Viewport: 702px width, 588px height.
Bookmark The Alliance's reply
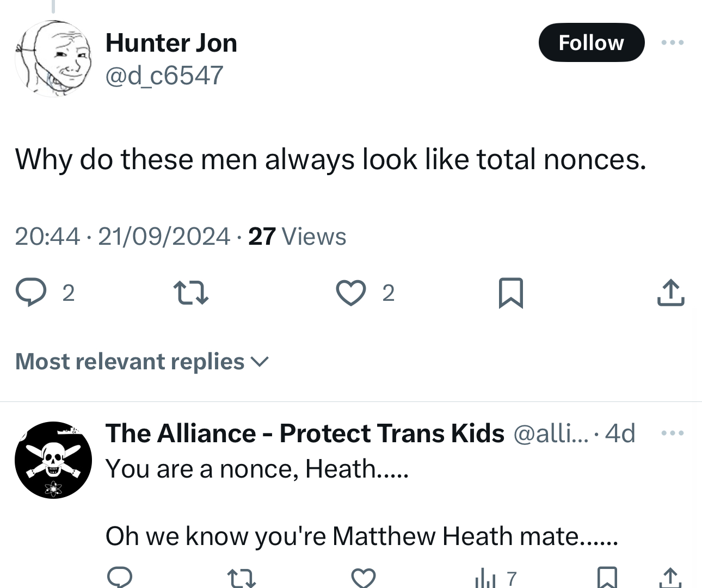tap(607, 578)
